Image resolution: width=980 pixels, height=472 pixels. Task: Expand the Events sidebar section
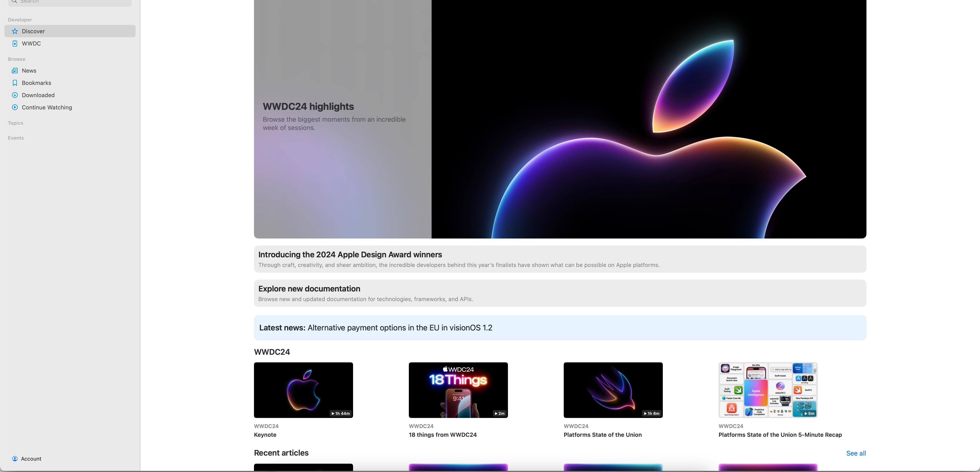point(16,138)
